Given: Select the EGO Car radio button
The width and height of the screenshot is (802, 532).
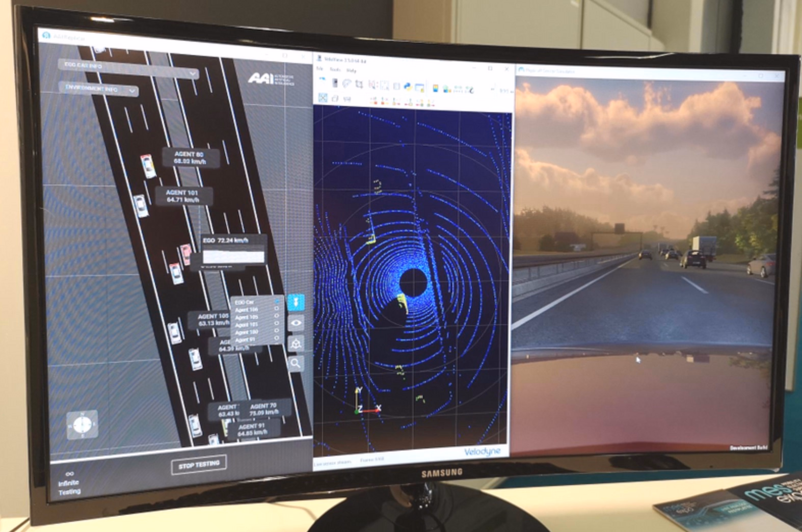Looking at the screenshot, I should [277, 302].
